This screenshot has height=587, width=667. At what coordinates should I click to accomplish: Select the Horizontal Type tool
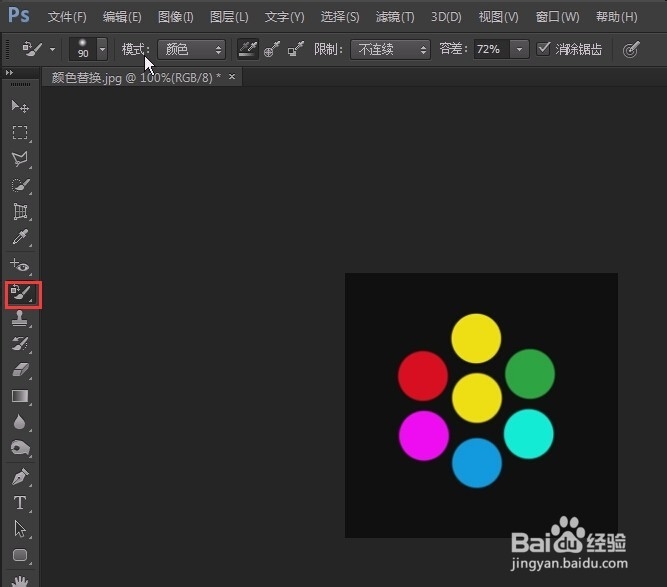20,503
